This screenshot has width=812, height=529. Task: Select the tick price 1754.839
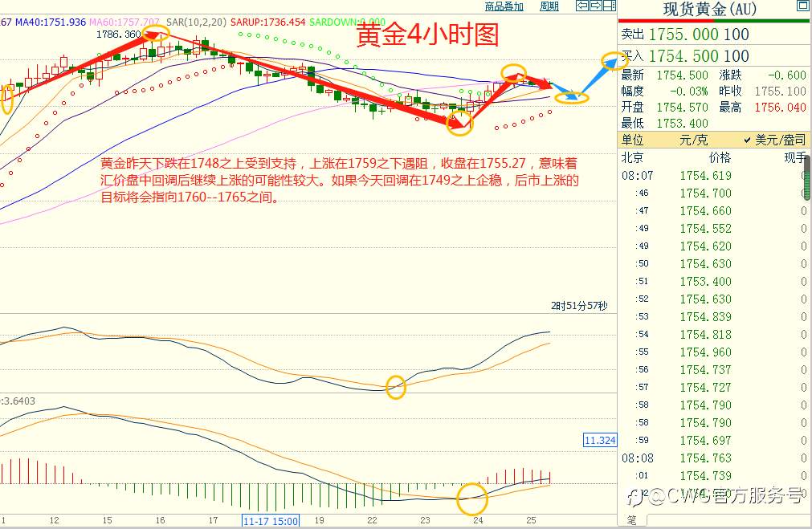click(705, 317)
